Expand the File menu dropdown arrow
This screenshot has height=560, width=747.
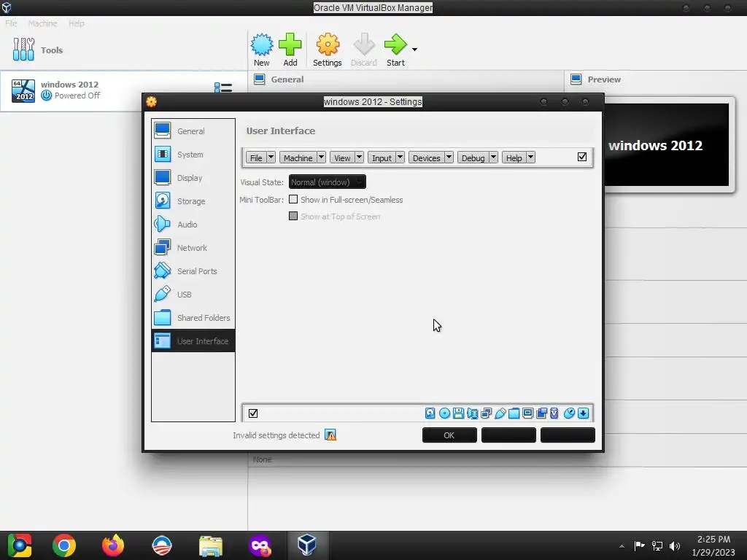271,157
